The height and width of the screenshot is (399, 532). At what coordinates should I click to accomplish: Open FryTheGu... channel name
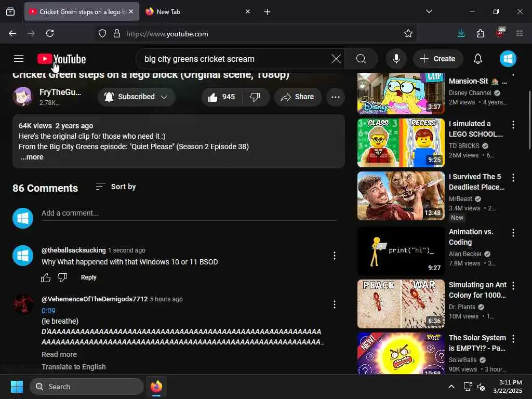60,92
